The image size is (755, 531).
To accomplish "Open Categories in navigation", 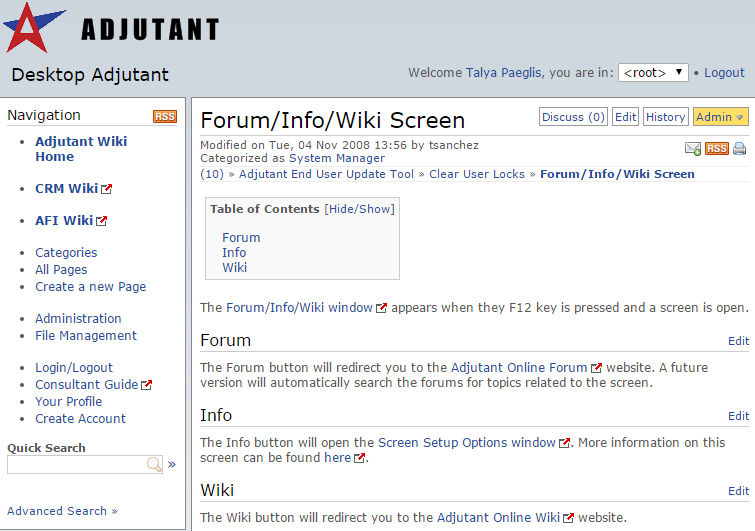I will (66, 252).
